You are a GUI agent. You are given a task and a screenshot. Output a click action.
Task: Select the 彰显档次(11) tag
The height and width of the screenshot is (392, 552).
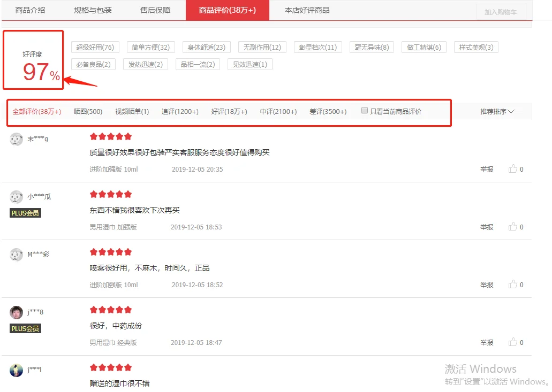[318, 47]
